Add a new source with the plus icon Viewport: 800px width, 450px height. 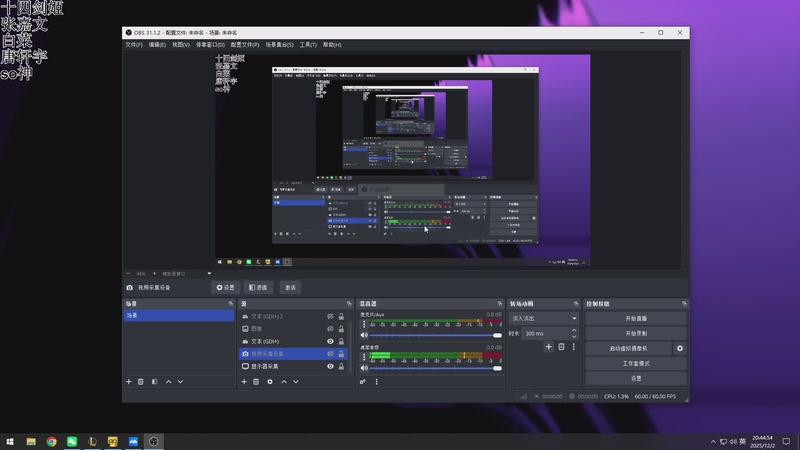(244, 382)
